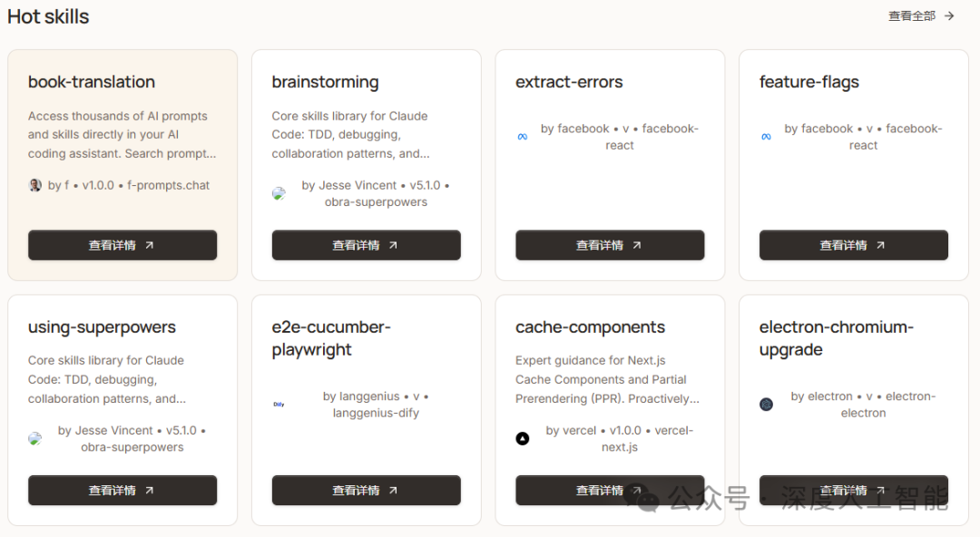The width and height of the screenshot is (980, 537).
Task: View details of using-superpowers skill
Action: pyautogui.click(x=122, y=490)
